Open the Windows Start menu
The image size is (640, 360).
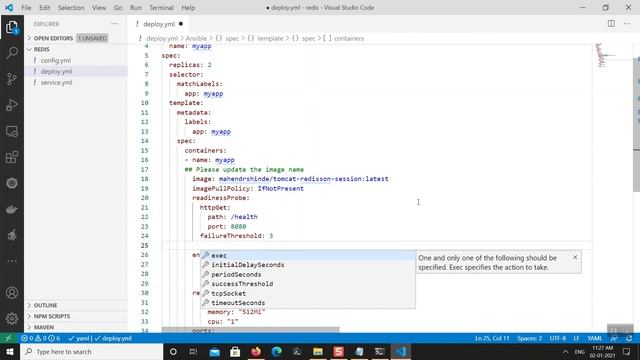pyautogui.click(x=10, y=351)
